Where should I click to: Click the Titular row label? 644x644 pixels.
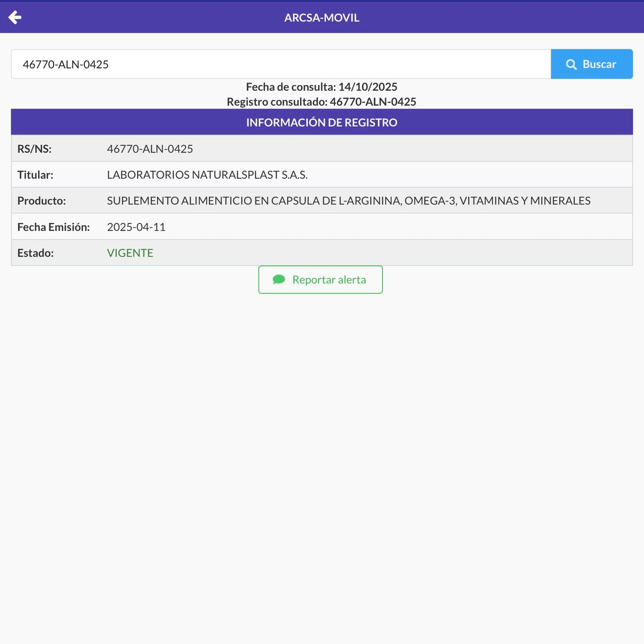pos(35,175)
